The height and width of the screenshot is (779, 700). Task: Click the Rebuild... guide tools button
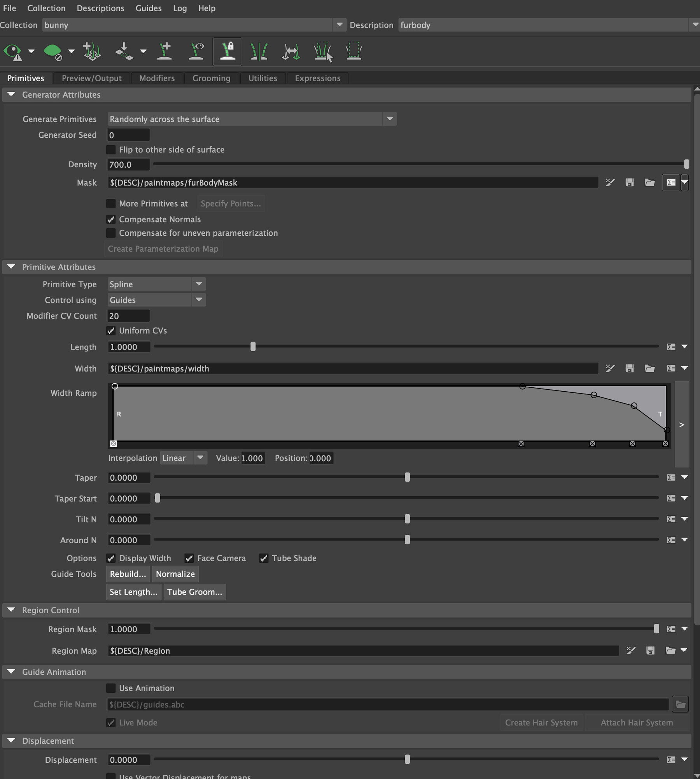[x=128, y=574]
